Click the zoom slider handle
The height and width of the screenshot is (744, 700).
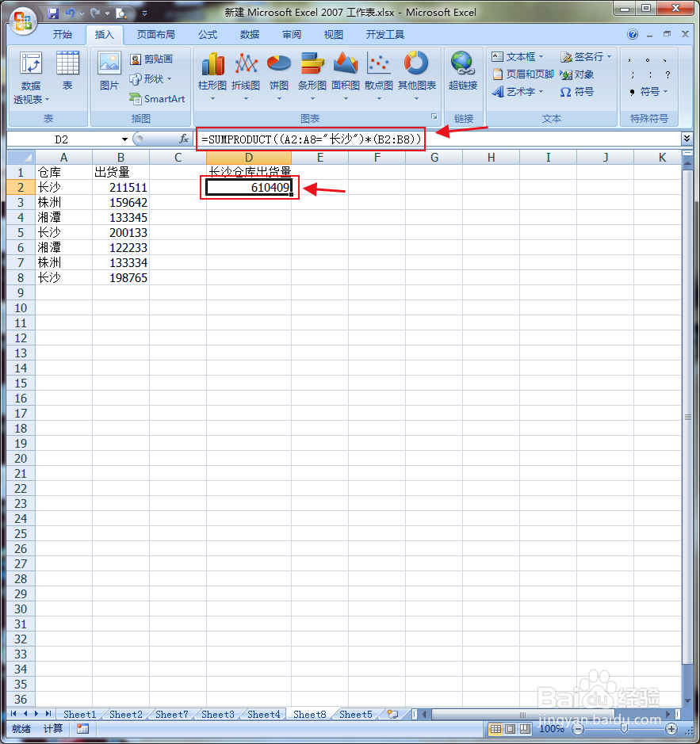pyautogui.click(x=625, y=729)
